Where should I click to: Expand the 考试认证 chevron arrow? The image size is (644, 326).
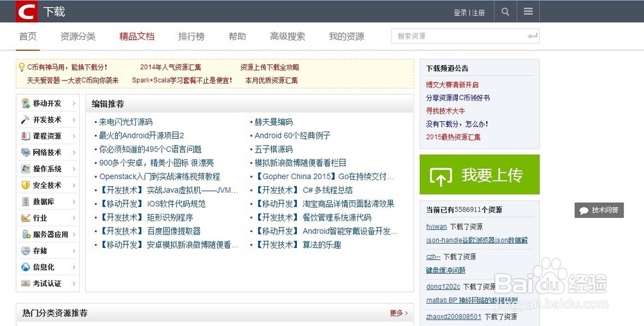click(74, 283)
